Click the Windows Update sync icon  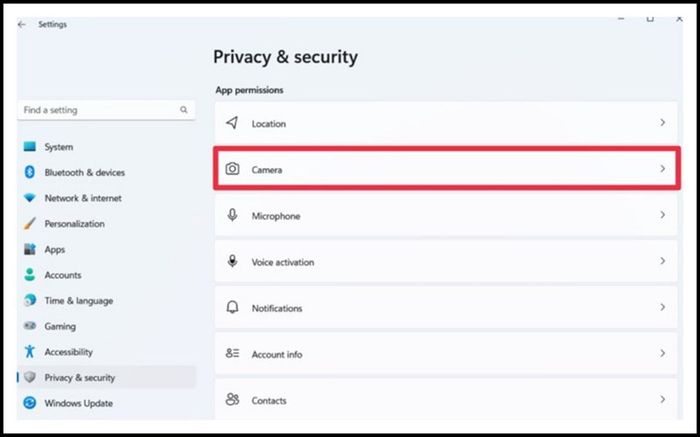[29, 403]
